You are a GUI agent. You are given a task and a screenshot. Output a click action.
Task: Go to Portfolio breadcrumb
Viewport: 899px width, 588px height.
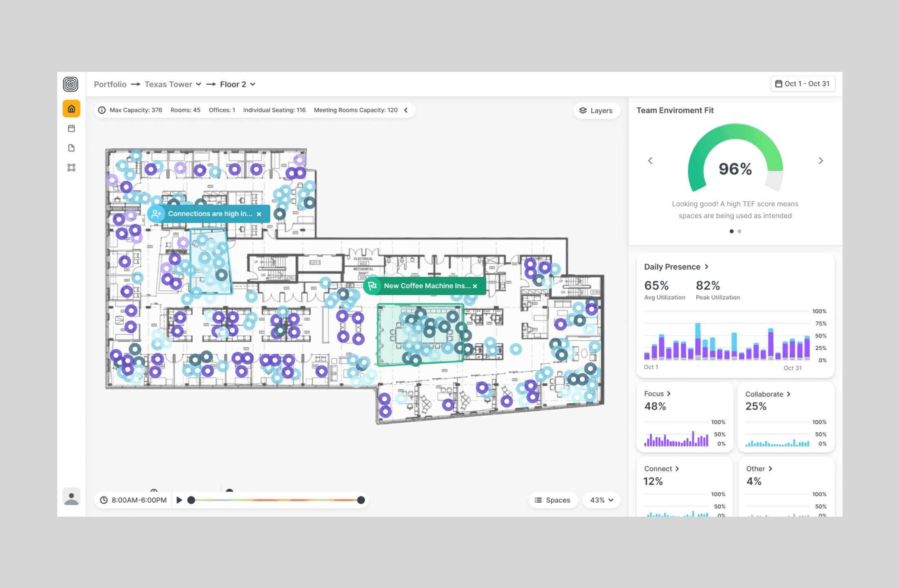[110, 84]
